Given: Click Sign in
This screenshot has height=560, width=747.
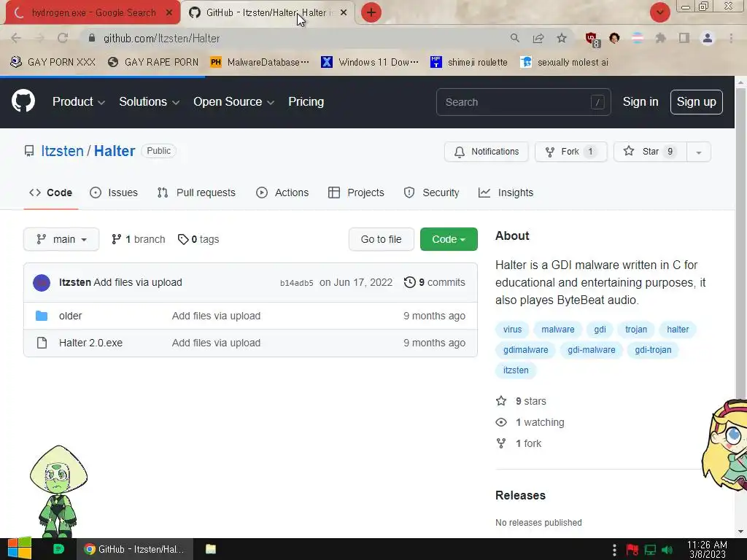Looking at the screenshot, I should click(x=640, y=102).
